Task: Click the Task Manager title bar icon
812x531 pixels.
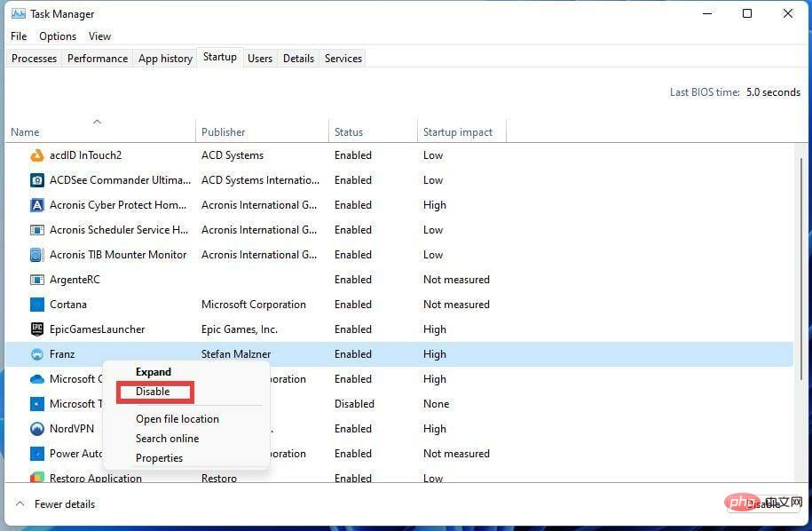Action: pyautogui.click(x=18, y=13)
